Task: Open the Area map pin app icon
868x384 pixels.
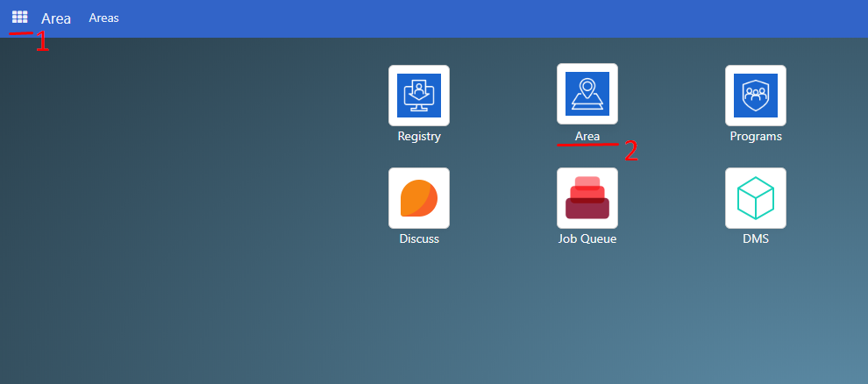Action: click(587, 94)
